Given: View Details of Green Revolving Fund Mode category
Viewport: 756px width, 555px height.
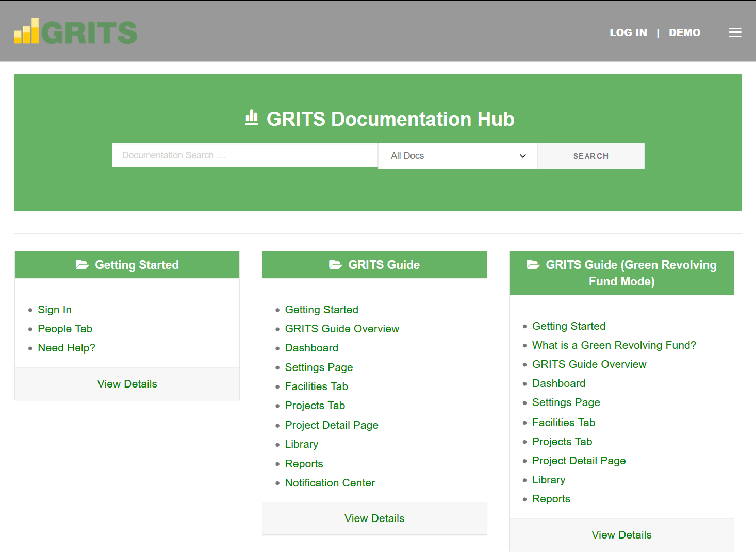Looking at the screenshot, I should click(x=621, y=535).
